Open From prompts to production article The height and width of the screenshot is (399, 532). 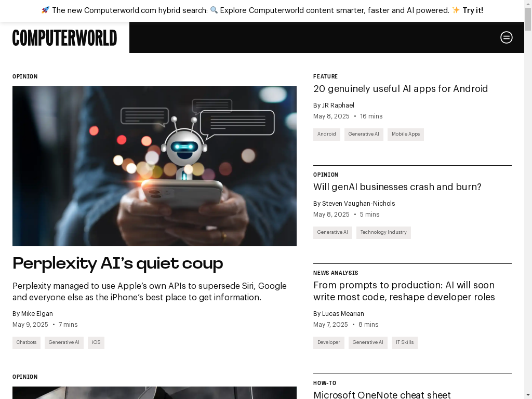tap(404, 291)
